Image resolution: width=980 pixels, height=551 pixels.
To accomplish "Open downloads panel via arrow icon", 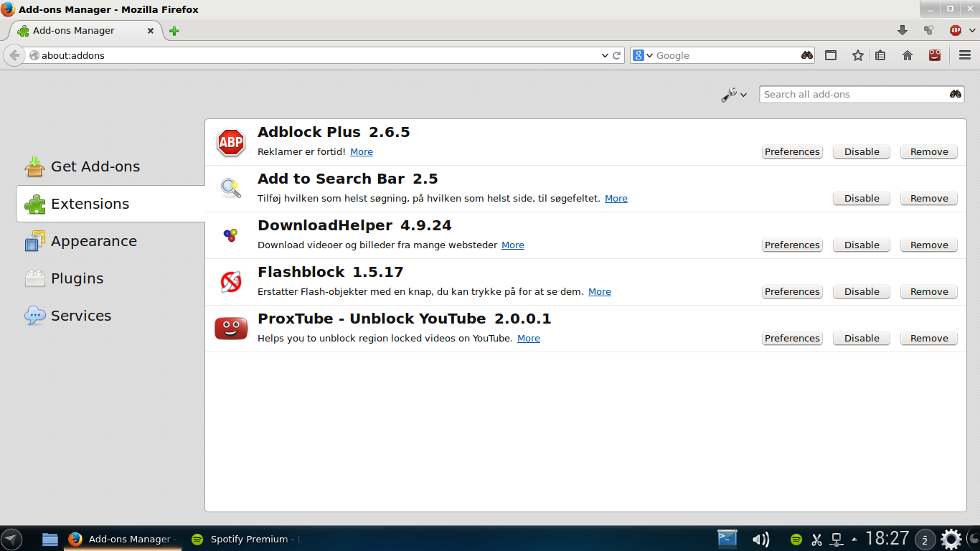I will coord(903,30).
